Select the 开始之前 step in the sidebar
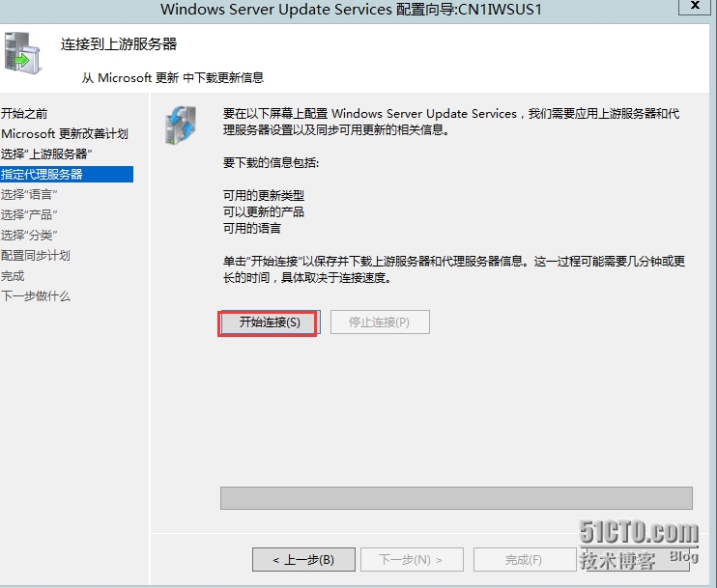The image size is (717, 588). point(24,113)
